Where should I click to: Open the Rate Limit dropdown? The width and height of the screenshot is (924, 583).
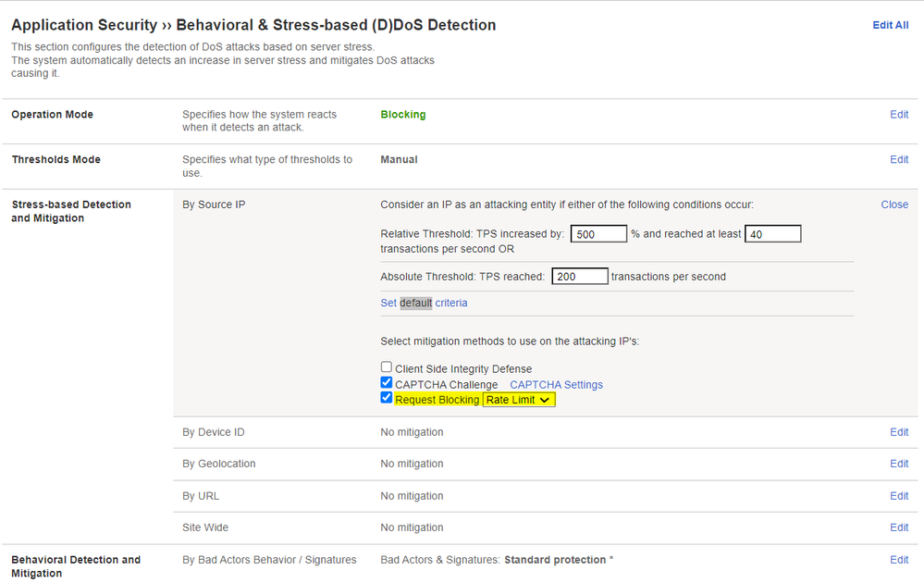point(519,400)
